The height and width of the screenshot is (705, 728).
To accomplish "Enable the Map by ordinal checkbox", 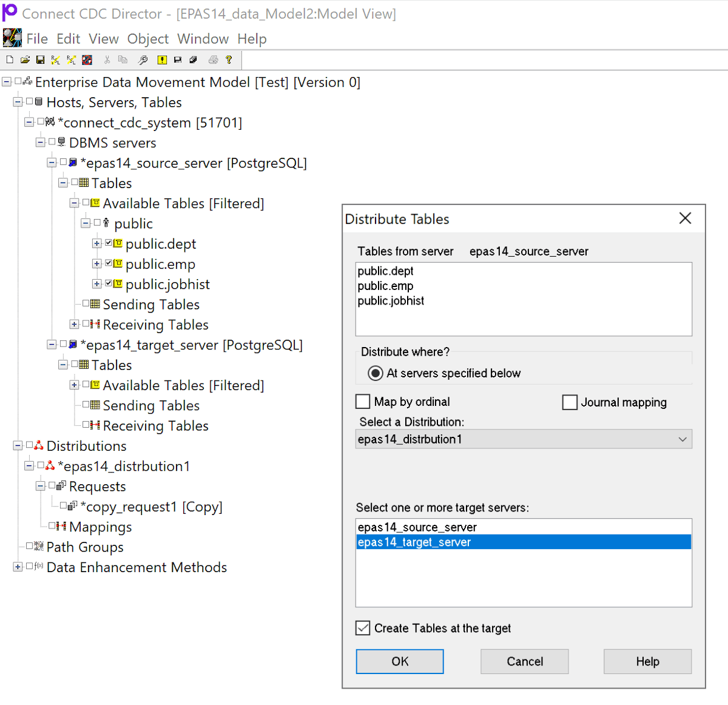I will 363,401.
